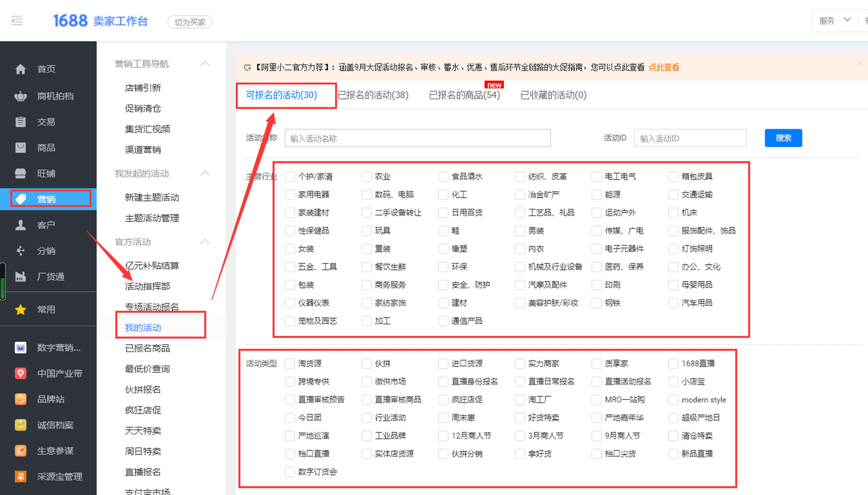This screenshot has height=495, width=868.
Task: Collapse the 官方活动 section chevron
Action: click(205, 242)
